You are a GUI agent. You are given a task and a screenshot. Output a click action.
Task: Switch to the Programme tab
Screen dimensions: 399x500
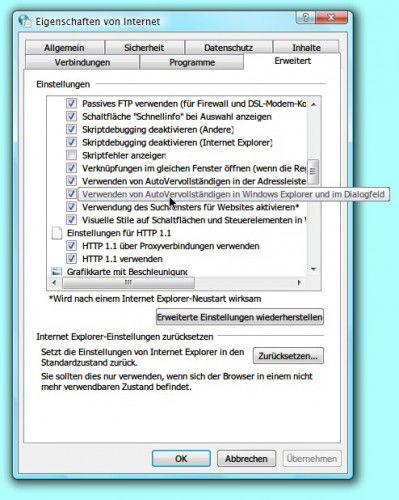[x=192, y=62]
